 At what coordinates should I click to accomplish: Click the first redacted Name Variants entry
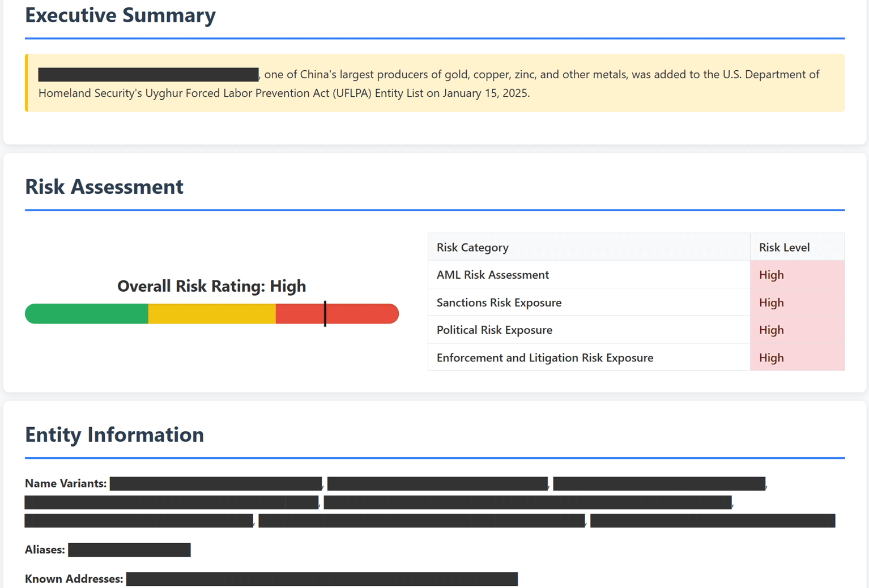pos(216,483)
